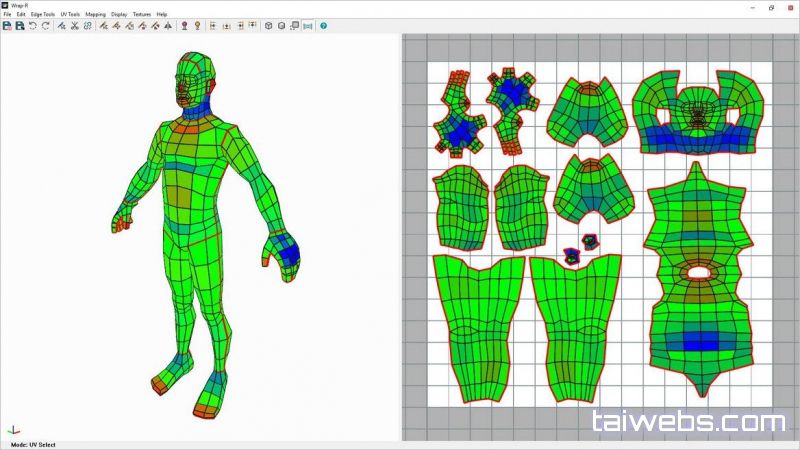The height and width of the screenshot is (450, 800).
Task: Click the Help menu
Action: click(x=162, y=14)
